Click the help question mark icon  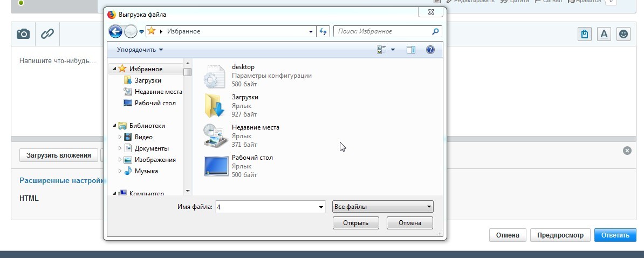(x=430, y=50)
